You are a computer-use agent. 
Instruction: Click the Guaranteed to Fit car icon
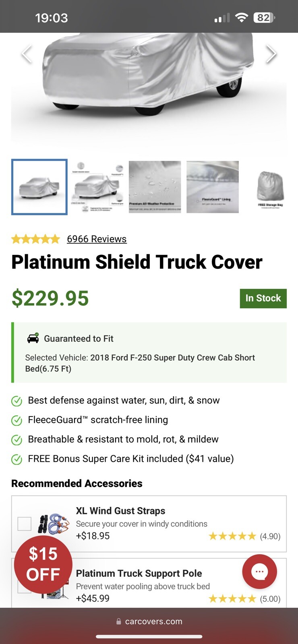[x=33, y=339]
